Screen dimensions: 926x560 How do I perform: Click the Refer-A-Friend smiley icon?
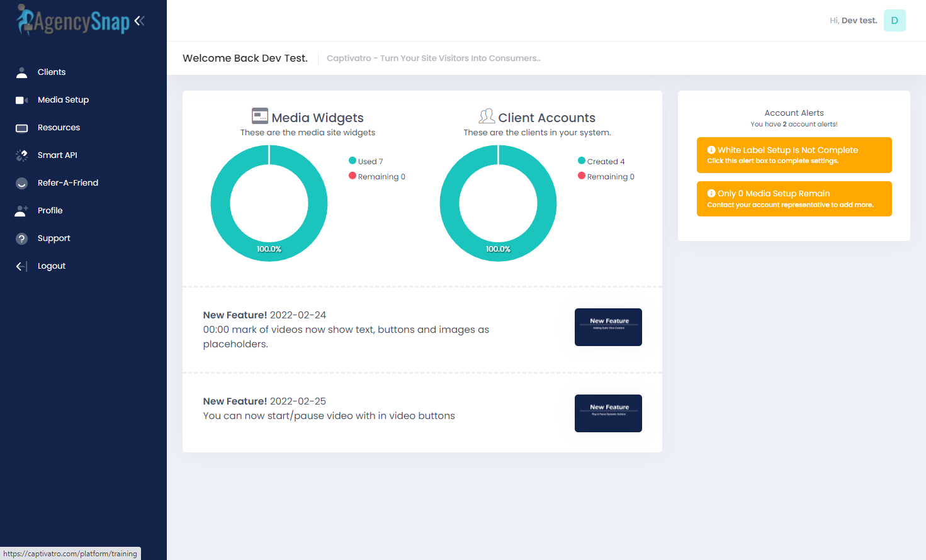click(21, 183)
